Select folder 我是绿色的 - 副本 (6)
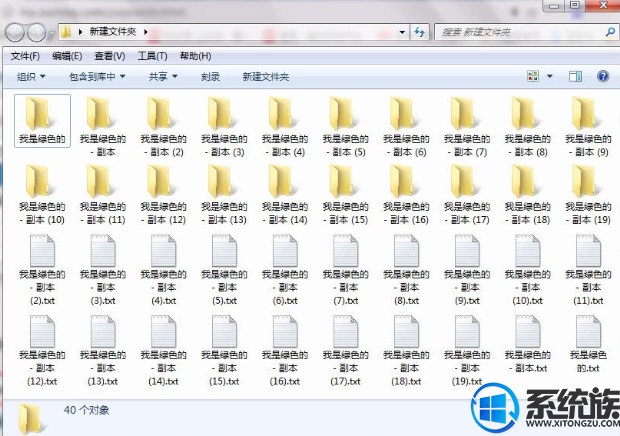The height and width of the screenshot is (436, 620). pyautogui.click(x=406, y=127)
